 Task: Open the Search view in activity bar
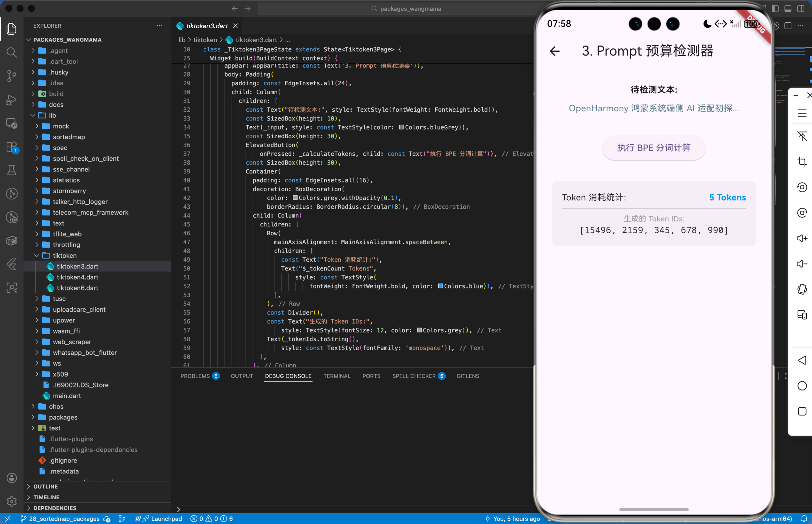coord(11,52)
